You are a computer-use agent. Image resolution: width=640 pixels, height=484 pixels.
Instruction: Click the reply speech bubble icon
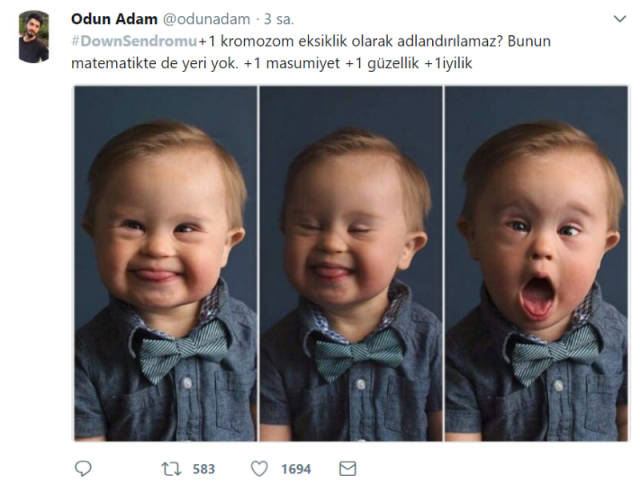click(x=83, y=468)
